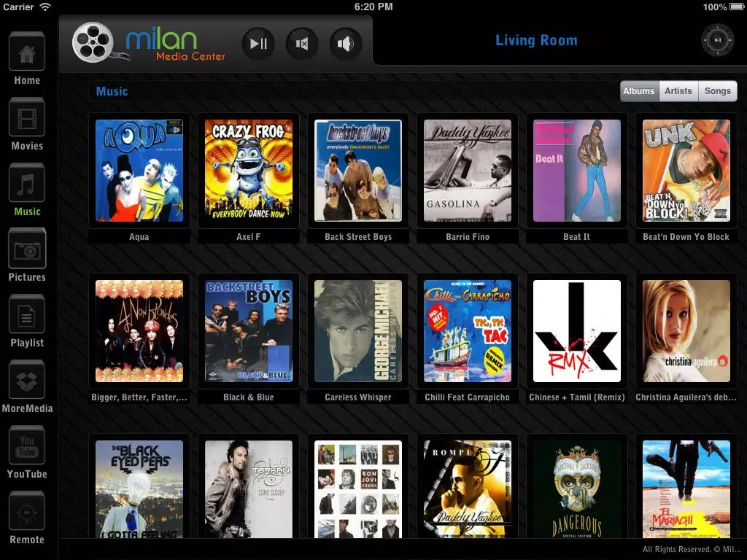Open the Movies filmstrip icon
This screenshot has height=560, width=747.
coord(27,118)
